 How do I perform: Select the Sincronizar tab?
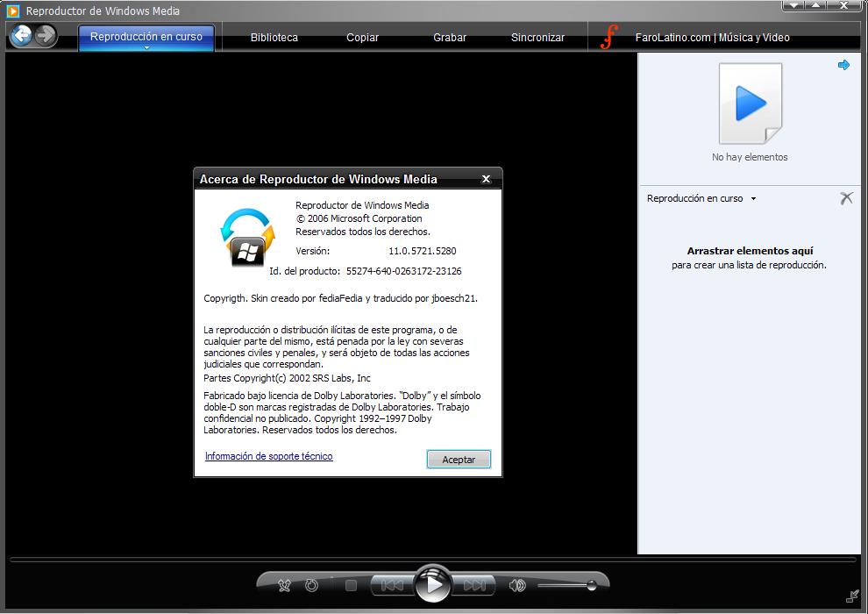click(x=537, y=38)
